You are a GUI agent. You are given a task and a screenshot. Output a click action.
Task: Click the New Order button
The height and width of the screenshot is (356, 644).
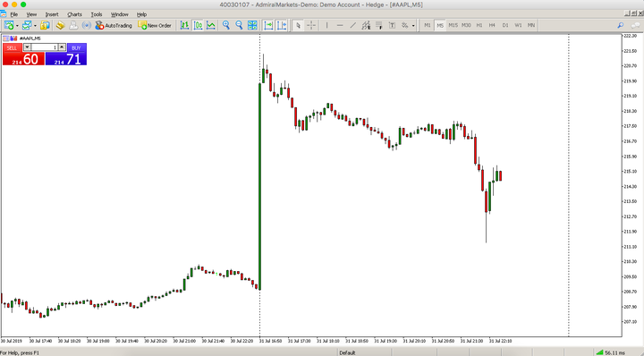coord(155,25)
